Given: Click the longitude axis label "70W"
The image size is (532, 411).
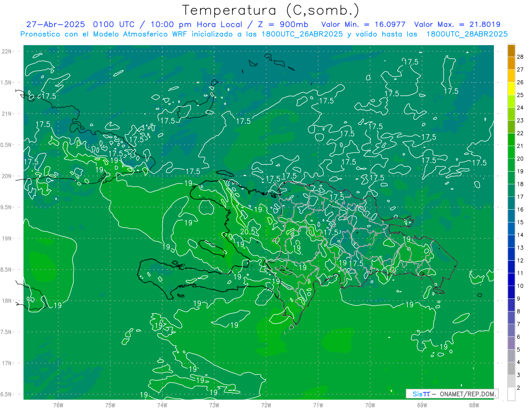Looking at the screenshot, I should (x=370, y=405).
